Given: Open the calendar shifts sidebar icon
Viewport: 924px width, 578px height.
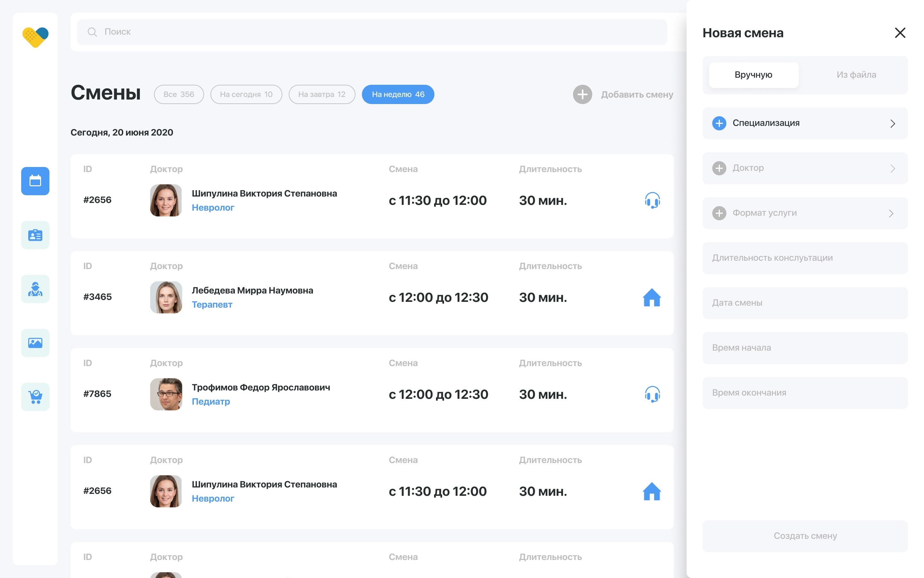Looking at the screenshot, I should coord(35,181).
